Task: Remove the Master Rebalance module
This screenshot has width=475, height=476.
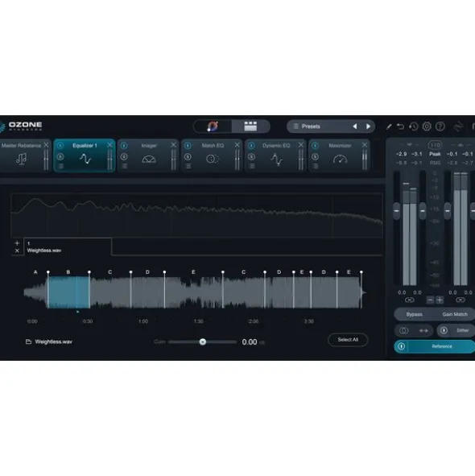Action: pos(46,145)
